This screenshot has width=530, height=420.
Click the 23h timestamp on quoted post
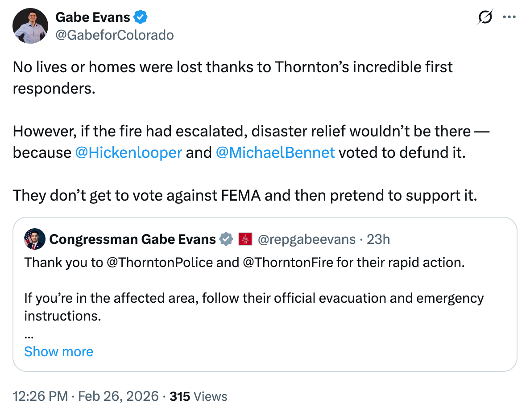click(378, 239)
